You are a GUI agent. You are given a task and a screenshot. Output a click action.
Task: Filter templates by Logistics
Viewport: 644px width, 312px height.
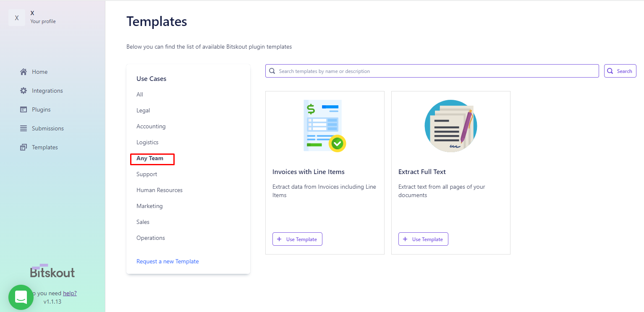pyautogui.click(x=147, y=142)
